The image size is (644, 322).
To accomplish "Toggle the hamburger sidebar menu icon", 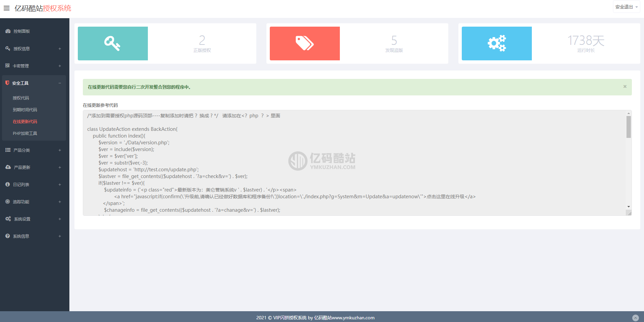I will click(x=6, y=8).
